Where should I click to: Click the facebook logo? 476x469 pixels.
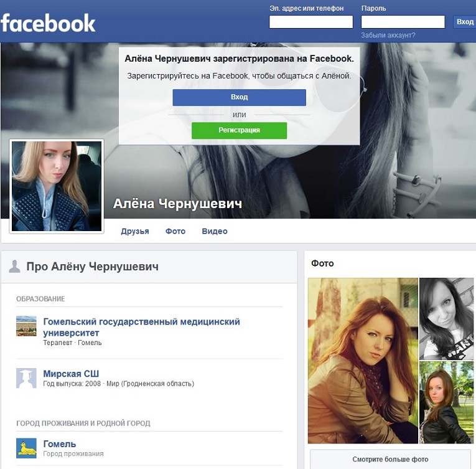click(48, 23)
